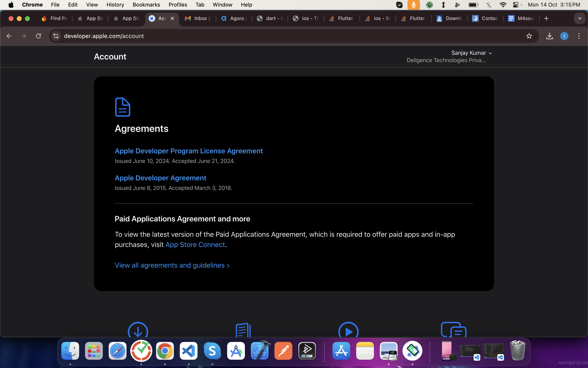Open the History menu

click(x=115, y=5)
